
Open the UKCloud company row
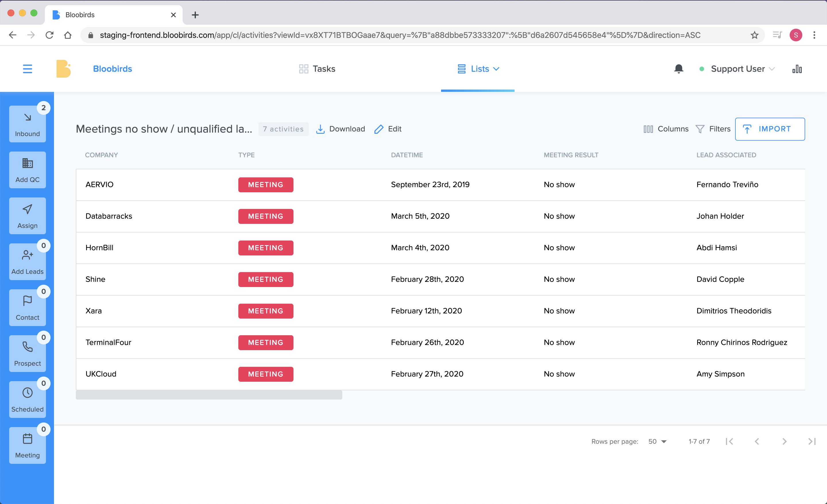click(440, 374)
